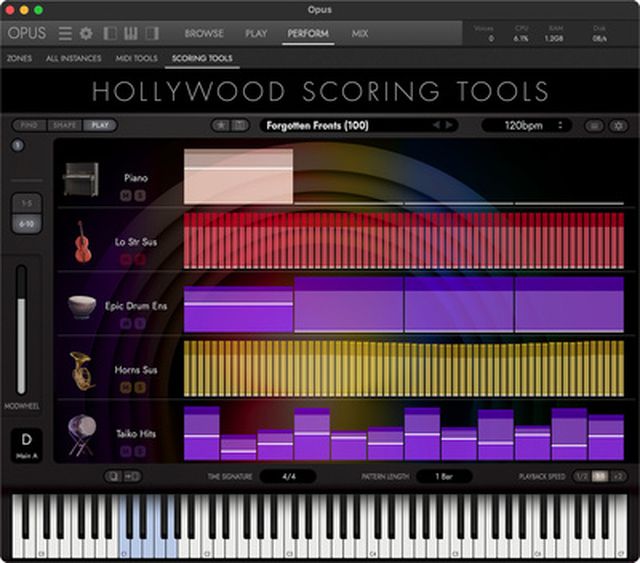Mute the Horns Sus track
The width and height of the screenshot is (640, 563).
(x=126, y=387)
